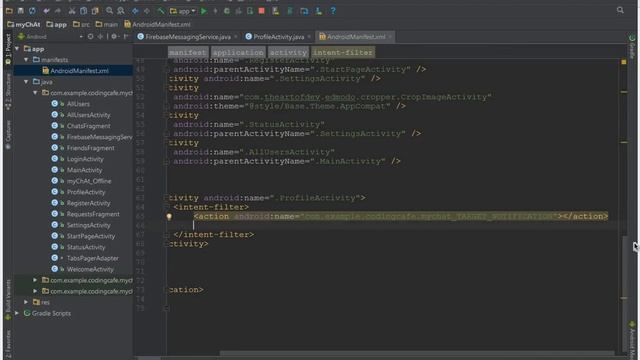Open the Project panel settings gear
640x360 pixels.
(115, 37)
